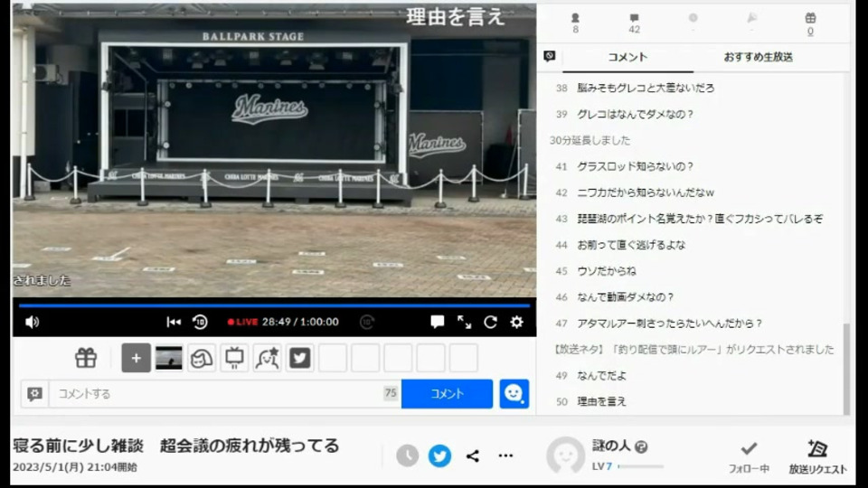Viewport: 868px width, 488px height.
Task: Open the share icon
Action: pyautogui.click(x=472, y=455)
